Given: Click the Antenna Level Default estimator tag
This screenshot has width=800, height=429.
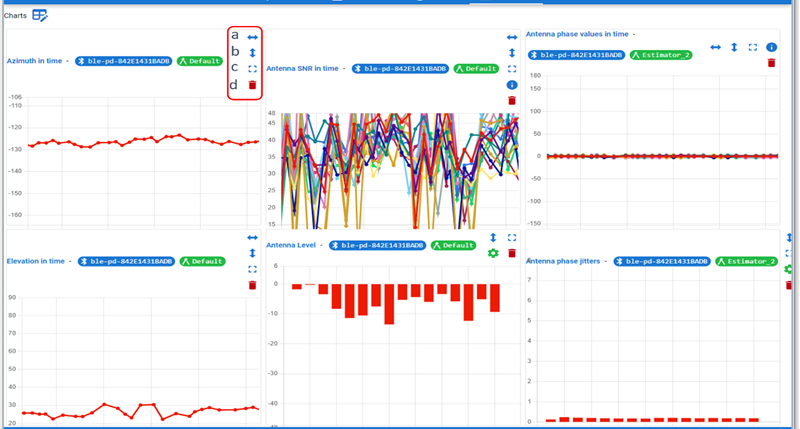Looking at the screenshot, I should click(x=454, y=245).
